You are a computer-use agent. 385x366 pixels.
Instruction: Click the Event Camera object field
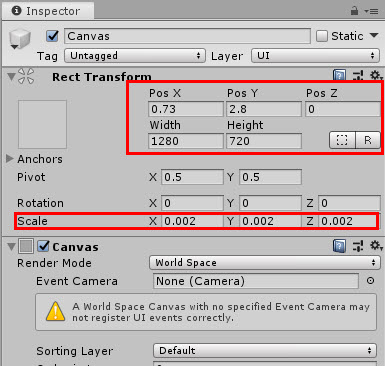[x=256, y=281]
